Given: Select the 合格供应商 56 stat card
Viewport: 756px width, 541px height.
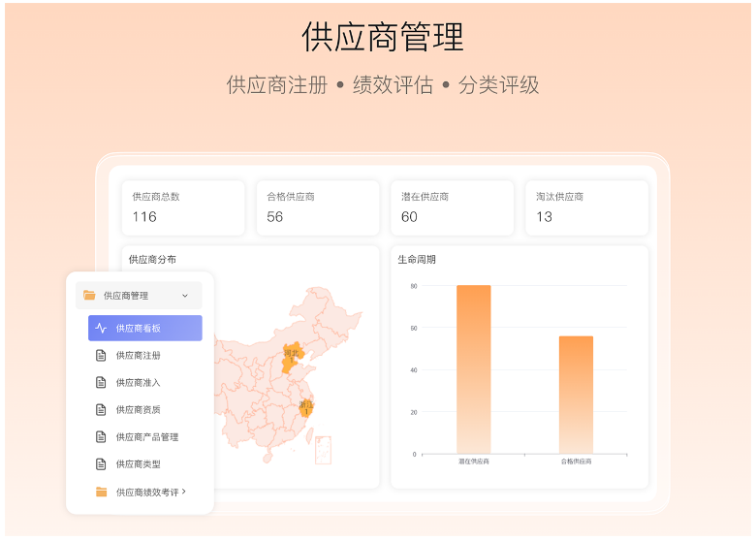Looking at the screenshot, I should click(317, 207).
